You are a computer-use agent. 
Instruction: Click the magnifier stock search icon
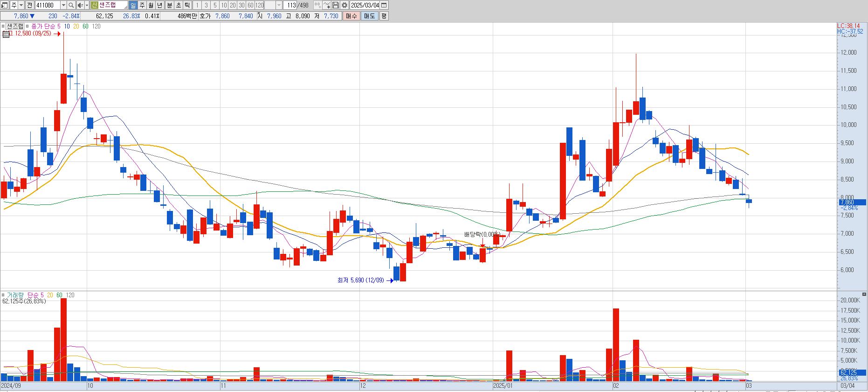click(x=71, y=5)
